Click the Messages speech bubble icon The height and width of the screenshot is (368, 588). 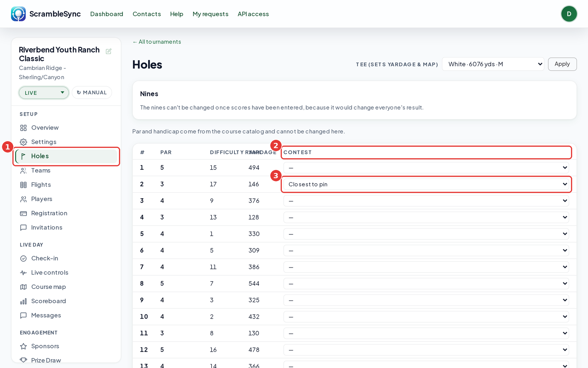[24, 315]
